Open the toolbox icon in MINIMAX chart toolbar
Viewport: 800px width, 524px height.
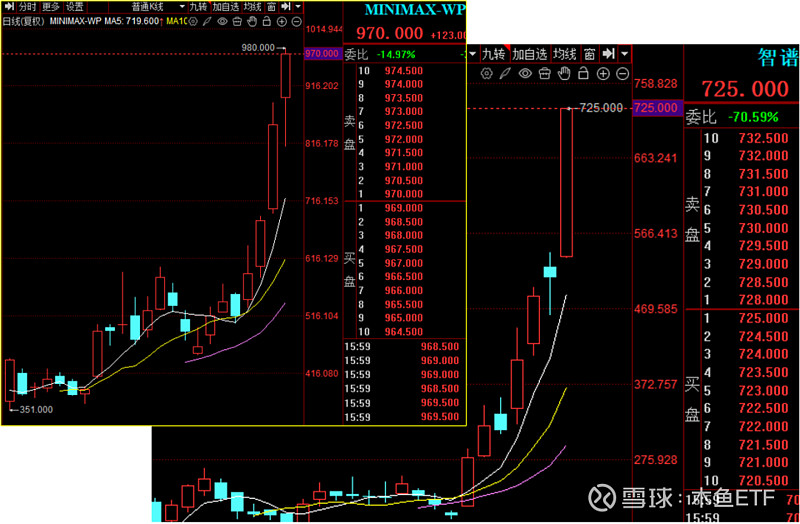tap(236, 21)
